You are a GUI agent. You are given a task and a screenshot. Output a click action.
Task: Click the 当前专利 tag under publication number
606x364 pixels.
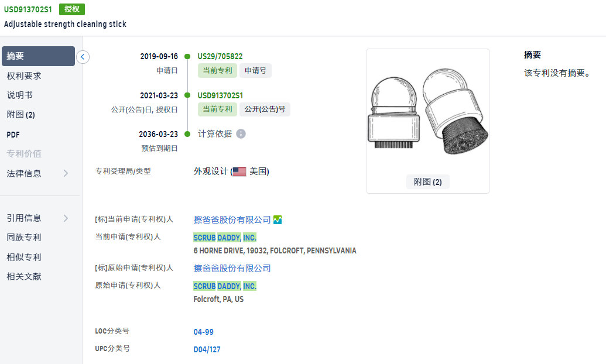tap(218, 109)
